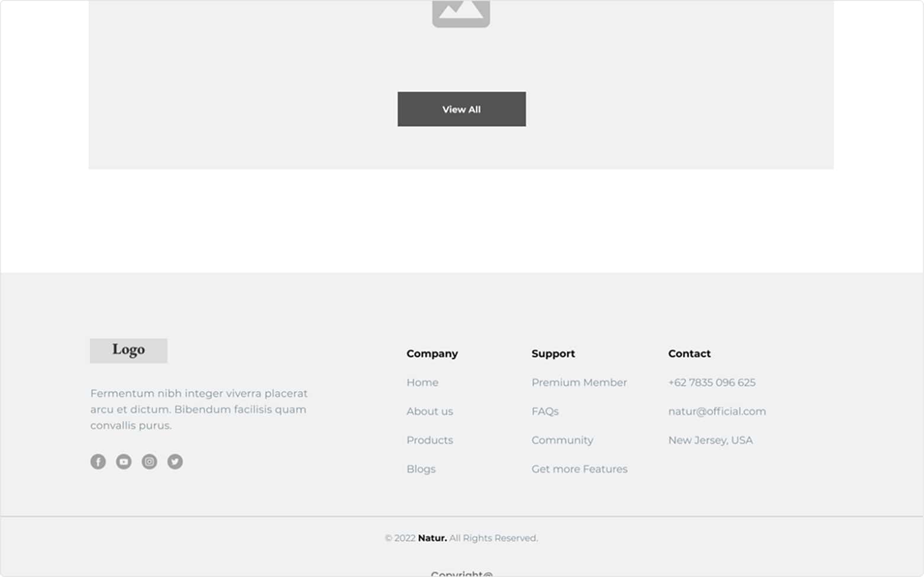Screen dimensions: 924x577
Task: Open the YouTube social icon
Action: pyautogui.click(x=124, y=462)
